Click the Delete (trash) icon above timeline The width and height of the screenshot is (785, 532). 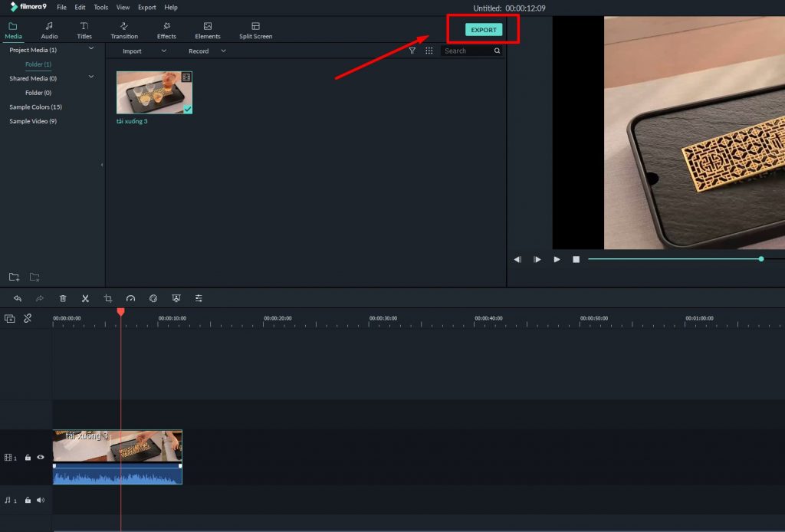coord(63,298)
